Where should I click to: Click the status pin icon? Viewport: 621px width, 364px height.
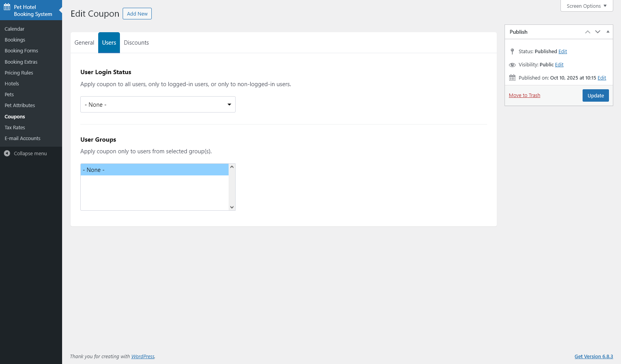(x=512, y=51)
